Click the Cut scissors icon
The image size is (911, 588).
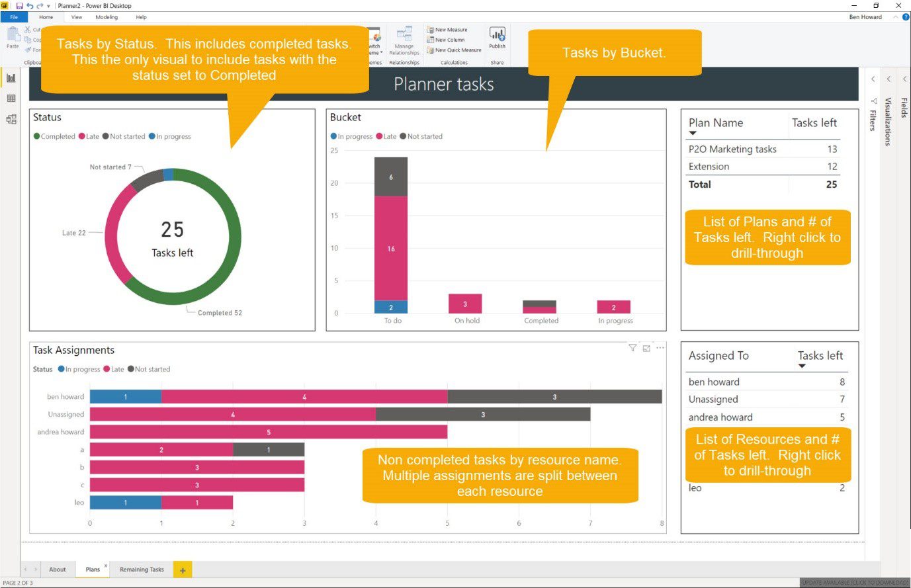coord(28,30)
